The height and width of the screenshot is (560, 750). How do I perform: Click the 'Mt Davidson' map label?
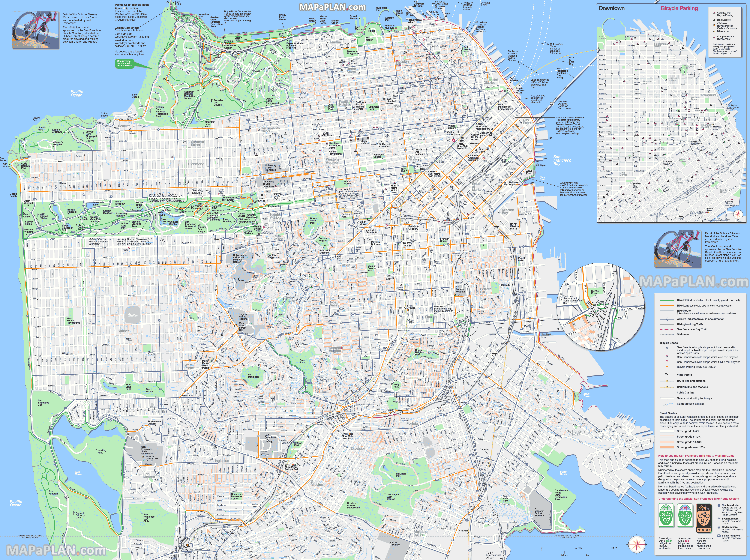point(253,376)
